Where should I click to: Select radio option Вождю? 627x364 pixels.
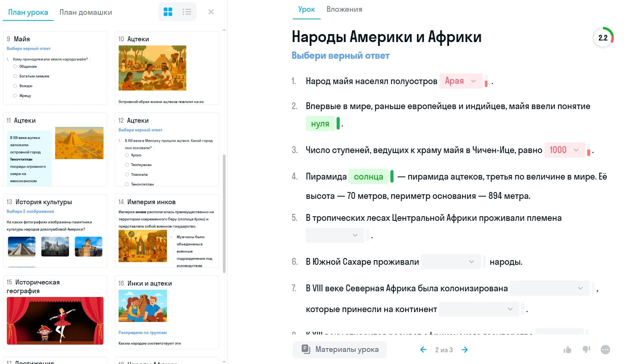(x=15, y=86)
